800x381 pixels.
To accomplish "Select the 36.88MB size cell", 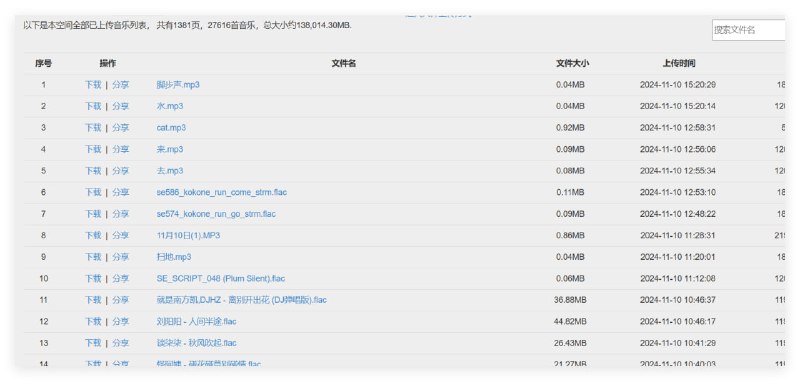I will click(570, 300).
